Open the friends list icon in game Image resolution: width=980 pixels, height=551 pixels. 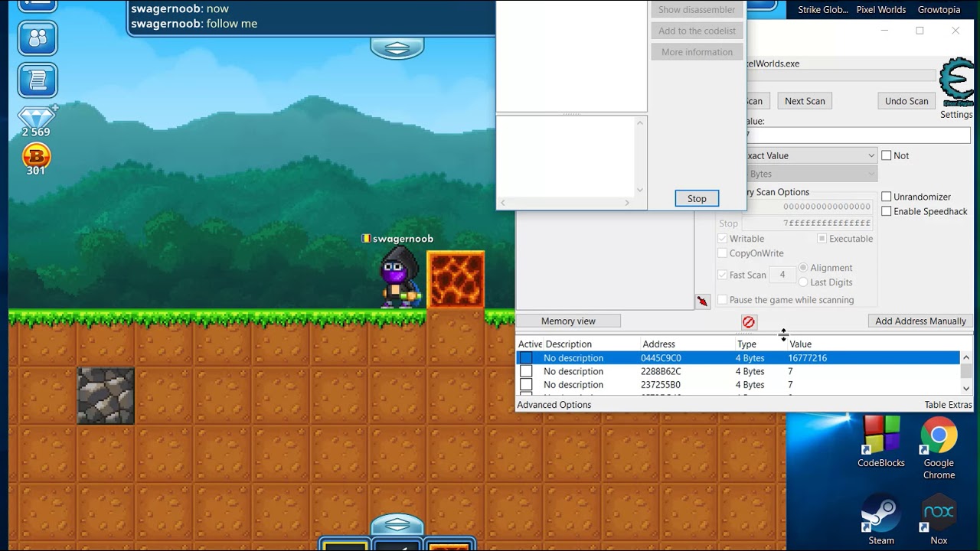37,38
